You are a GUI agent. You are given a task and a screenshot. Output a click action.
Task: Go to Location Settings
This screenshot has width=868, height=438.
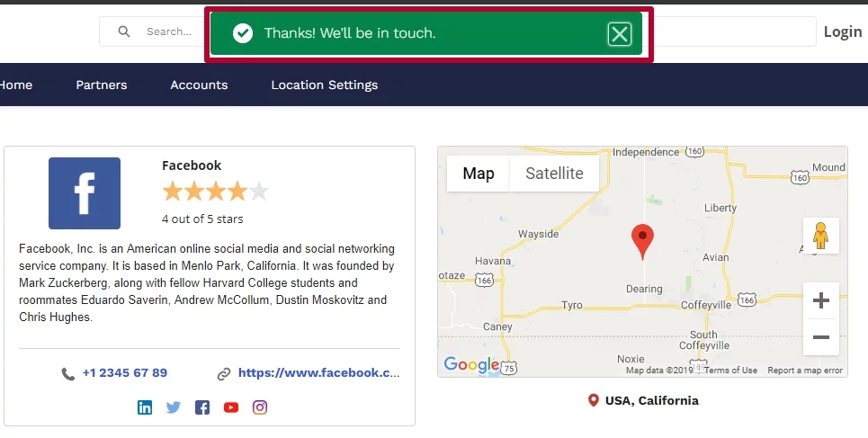tap(325, 85)
